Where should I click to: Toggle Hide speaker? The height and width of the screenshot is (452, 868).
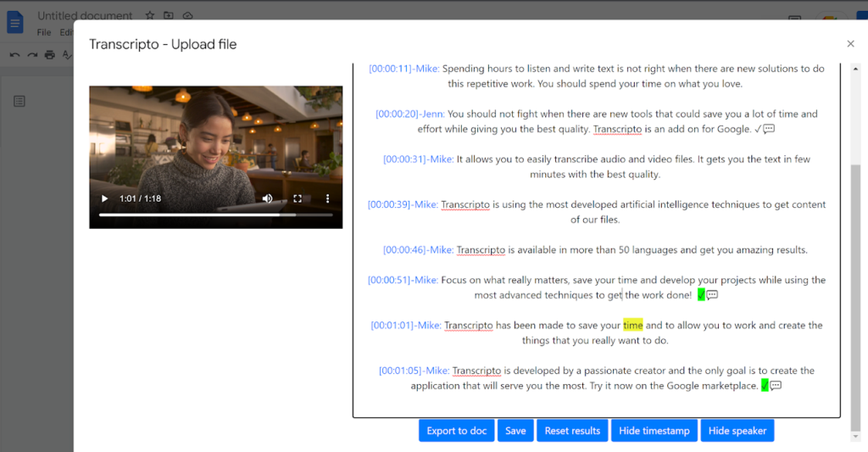pyautogui.click(x=737, y=431)
